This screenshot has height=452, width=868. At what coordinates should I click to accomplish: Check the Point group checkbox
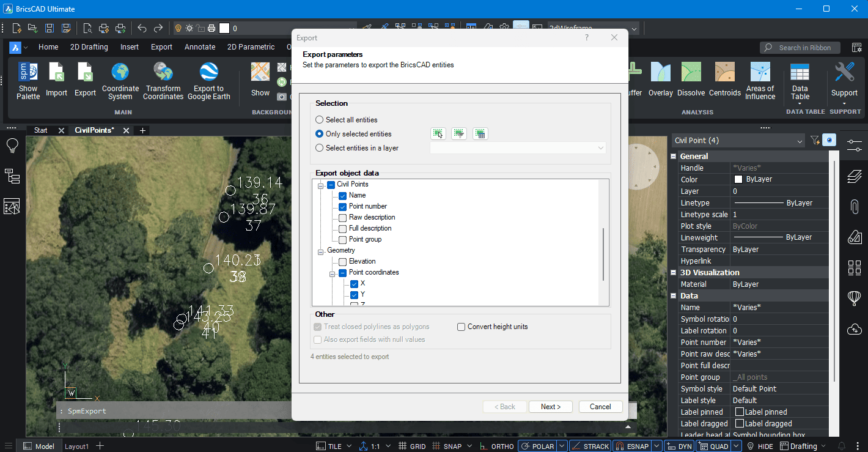click(x=343, y=240)
